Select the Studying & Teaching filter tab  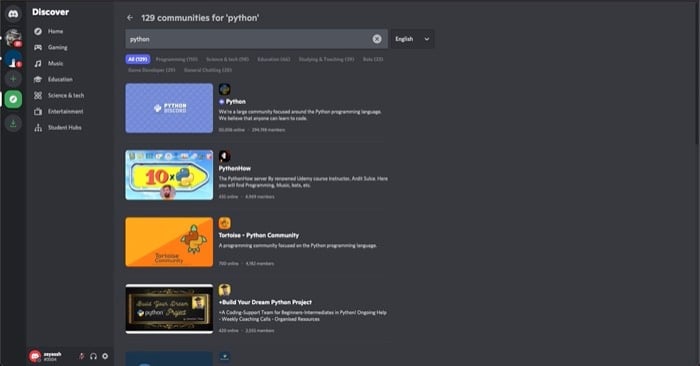326,59
